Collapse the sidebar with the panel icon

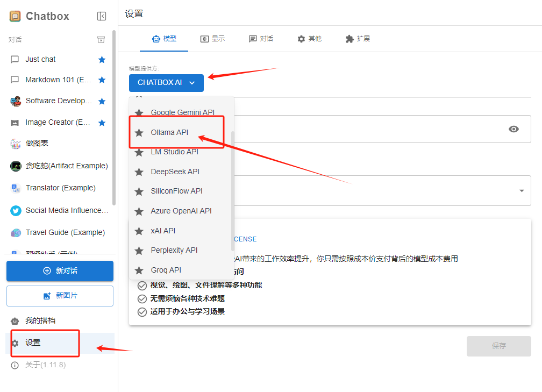click(101, 16)
